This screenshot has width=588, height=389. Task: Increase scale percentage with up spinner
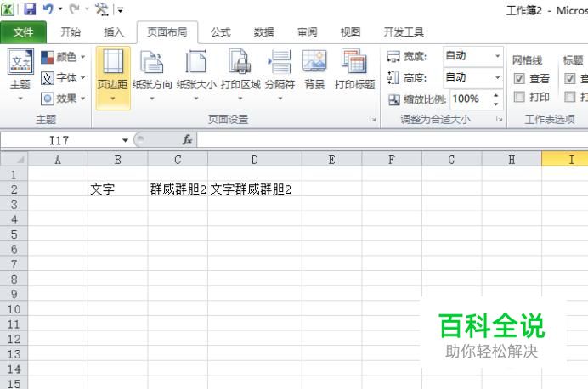pos(496,95)
